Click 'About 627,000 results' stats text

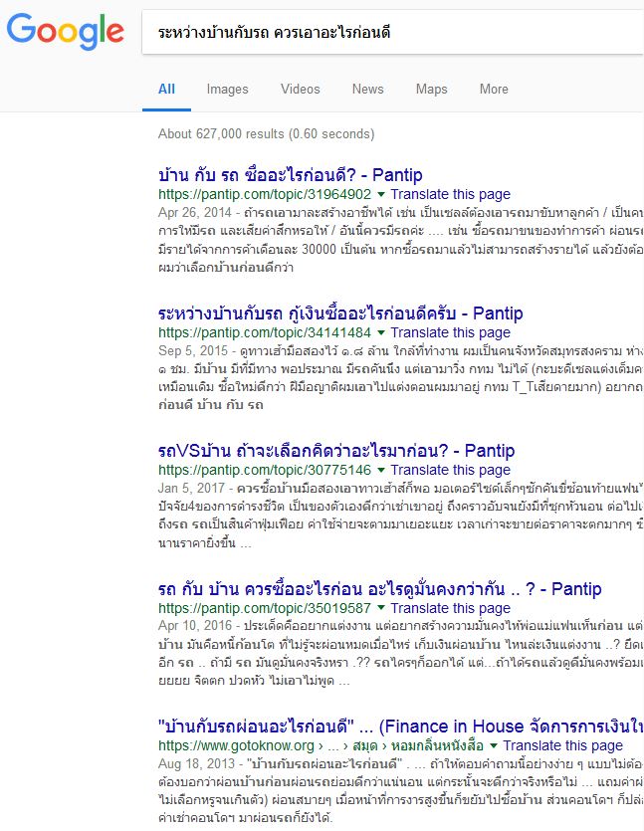click(266, 133)
